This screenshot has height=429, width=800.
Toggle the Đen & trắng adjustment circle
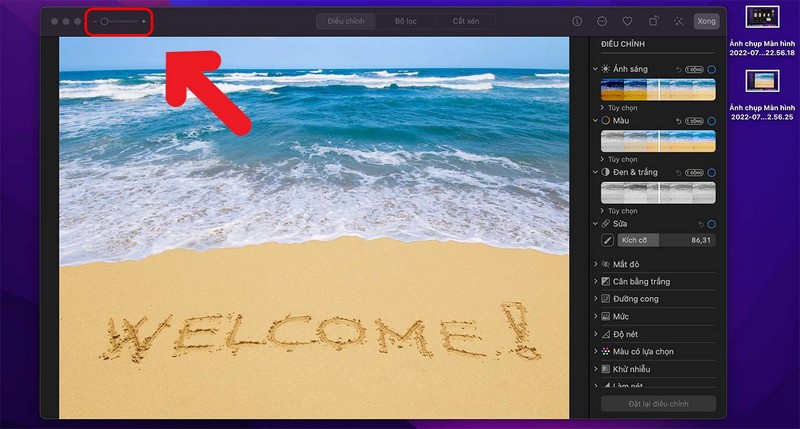pos(711,173)
